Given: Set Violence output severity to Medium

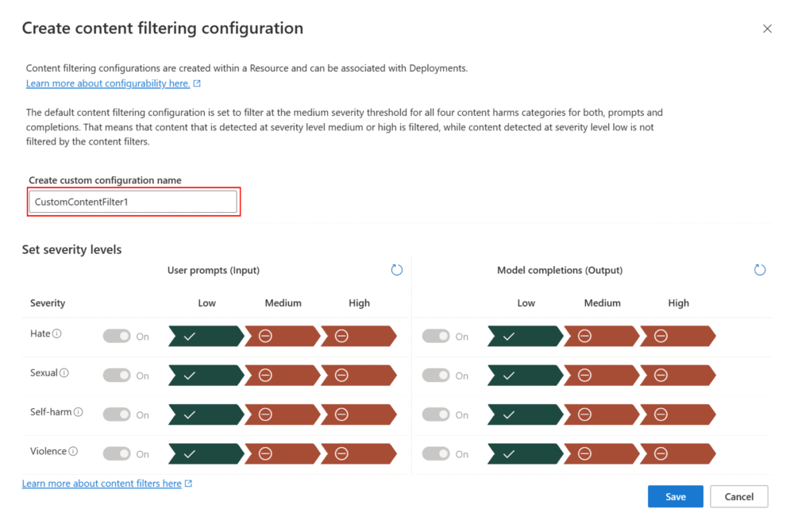Looking at the screenshot, I should pos(602,453).
